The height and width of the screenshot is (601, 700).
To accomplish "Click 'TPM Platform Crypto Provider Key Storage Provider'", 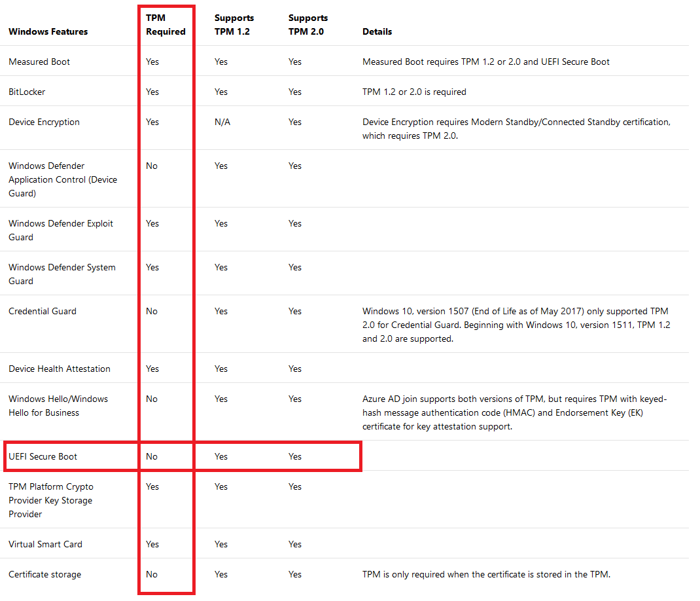I will 51,500.
